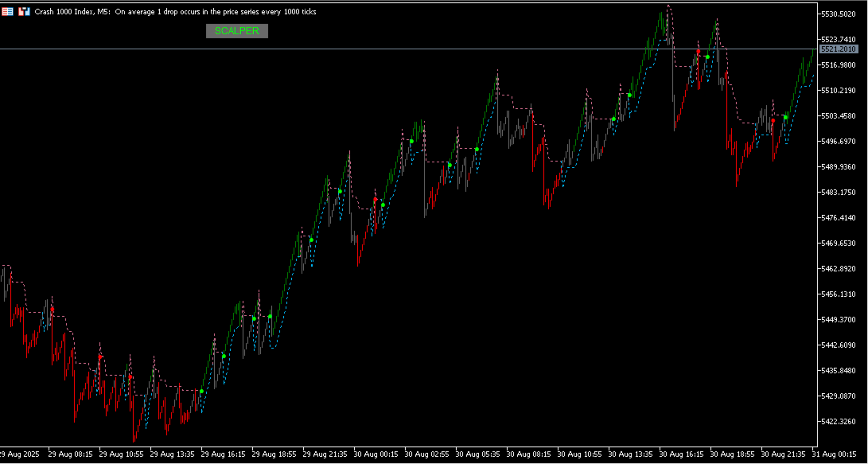
Task: Click the 5483.1750 price axis label
Action: [x=838, y=192]
